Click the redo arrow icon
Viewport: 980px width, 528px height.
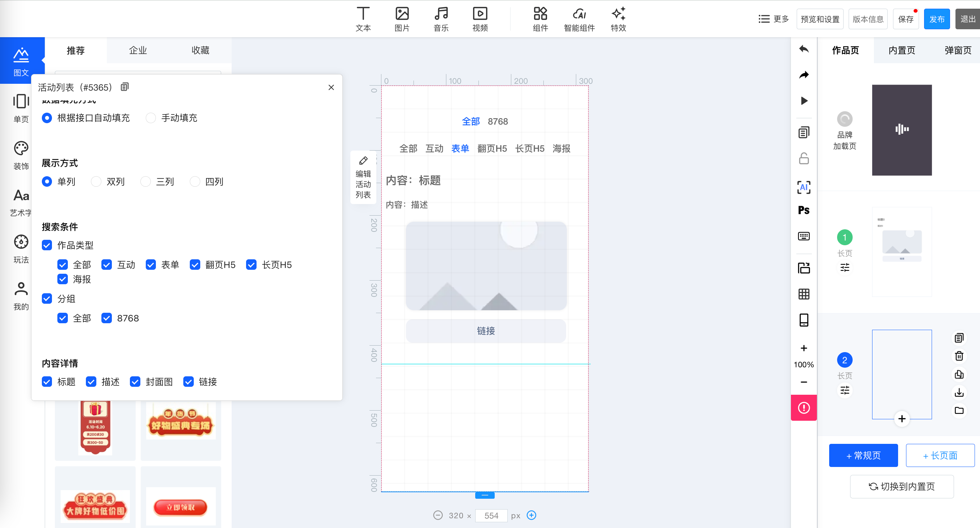(804, 75)
